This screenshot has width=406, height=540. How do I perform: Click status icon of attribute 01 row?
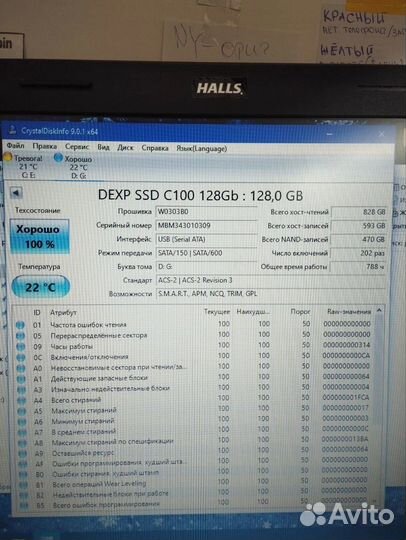pos(20,325)
